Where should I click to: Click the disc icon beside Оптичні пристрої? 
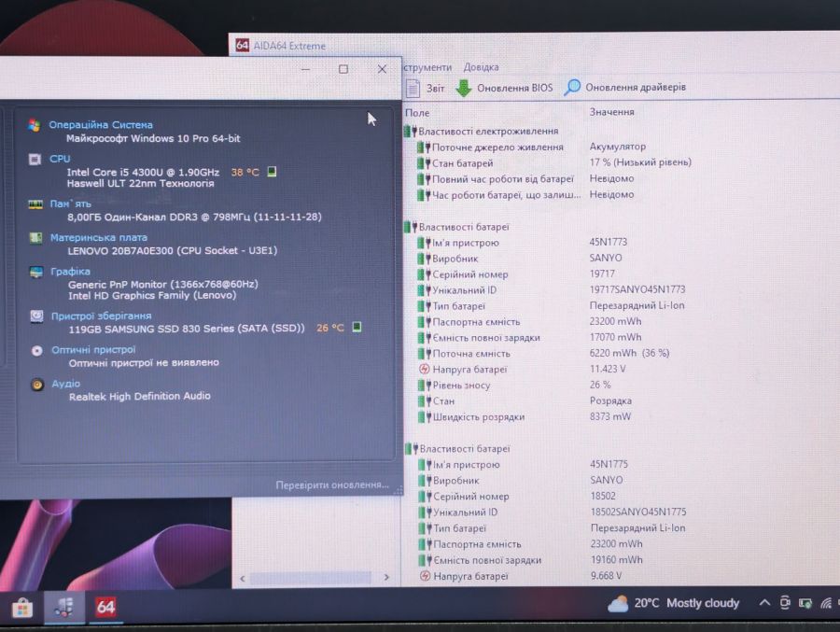37,351
